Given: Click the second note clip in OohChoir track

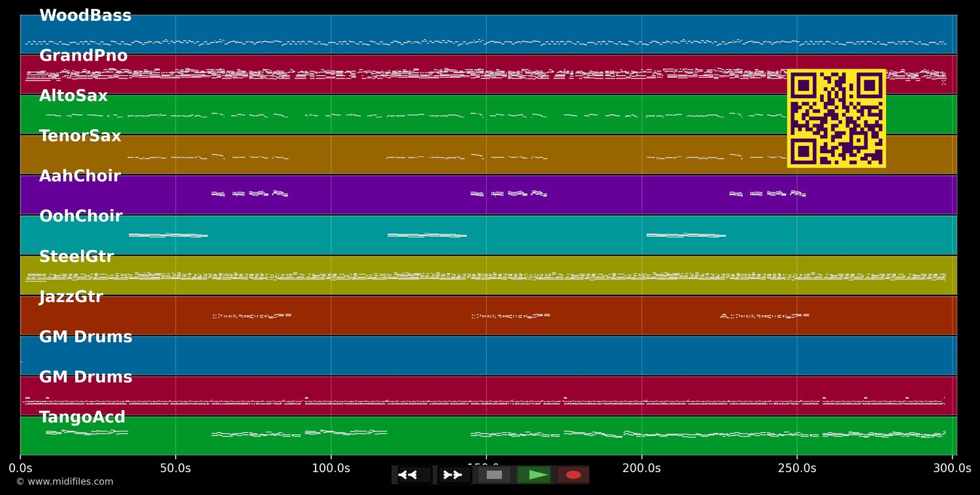Looking at the screenshot, I should coord(427,235).
